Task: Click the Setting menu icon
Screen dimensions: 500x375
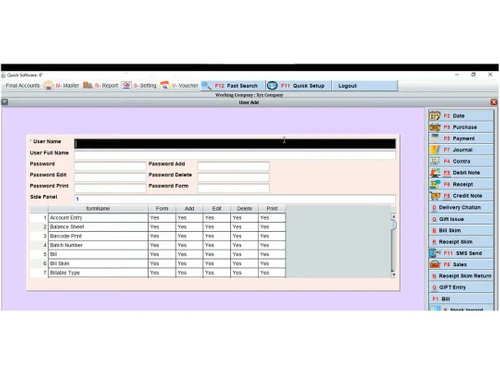Action: point(126,85)
